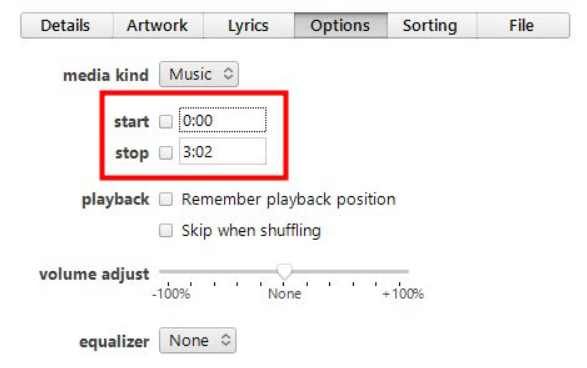Open the File tab

click(523, 25)
